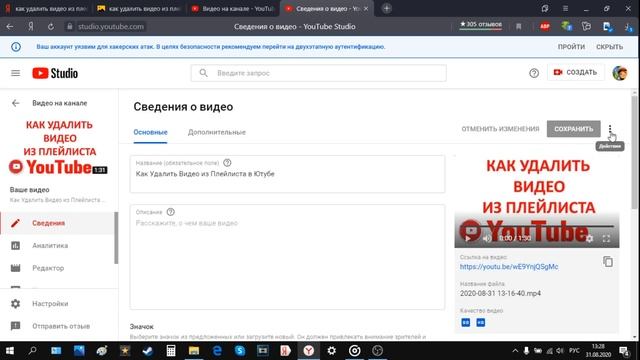The width and height of the screenshot is (640, 360).
Task: Click the РУС language indicator
Action: click(x=574, y=351)
